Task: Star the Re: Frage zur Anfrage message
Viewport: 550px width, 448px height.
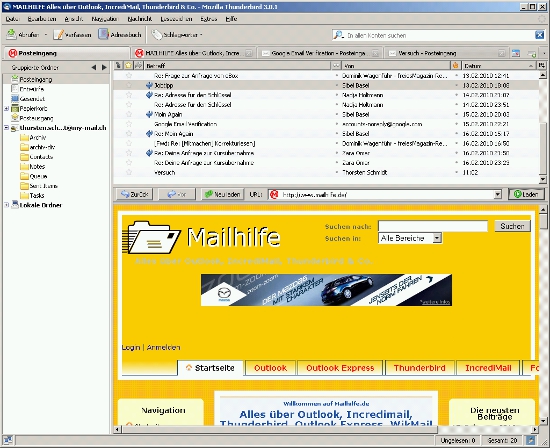Action: point(129,75)
